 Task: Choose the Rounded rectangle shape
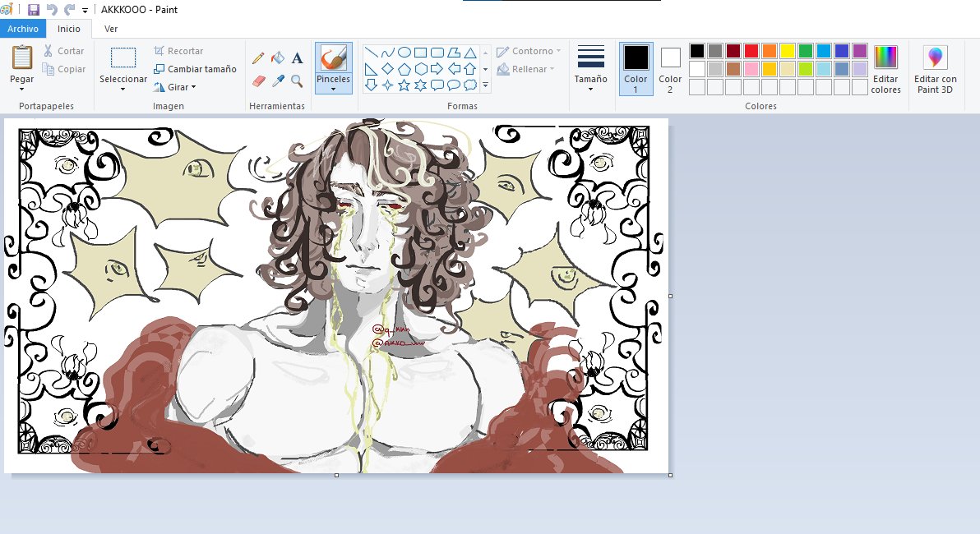[437, 53]
